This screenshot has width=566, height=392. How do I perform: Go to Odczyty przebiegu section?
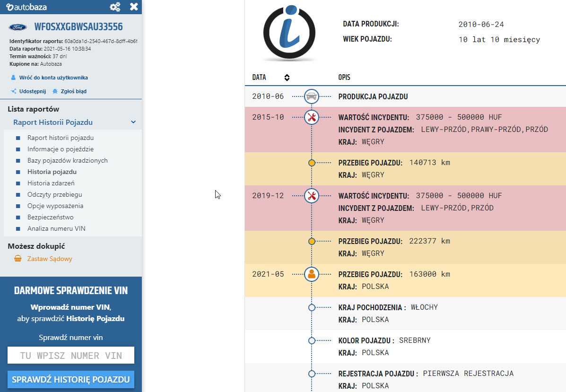pos(54,194)
